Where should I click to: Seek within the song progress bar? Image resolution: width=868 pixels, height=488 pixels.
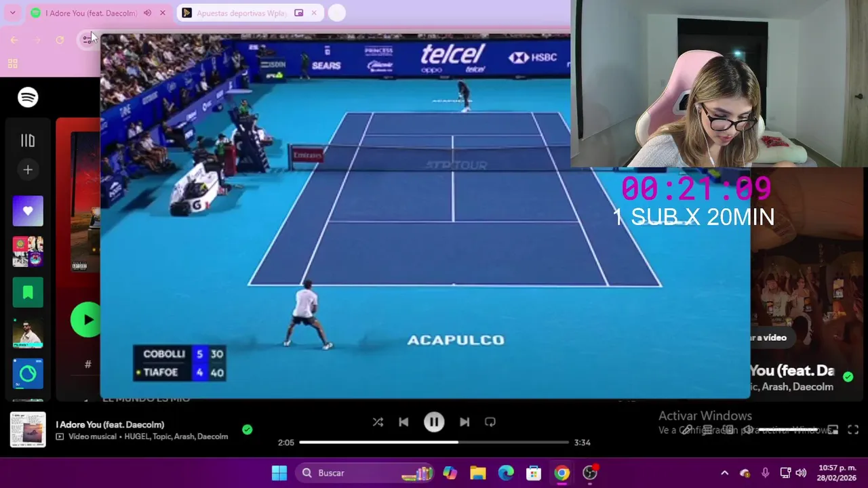(x=434, y=442)
